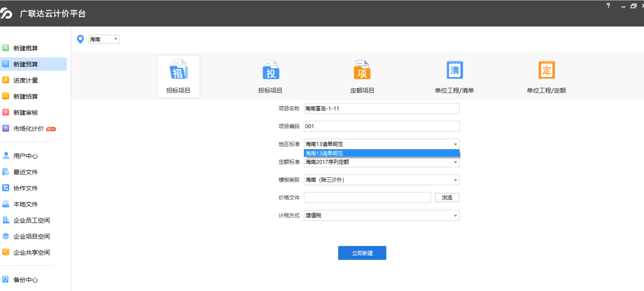Click the Glodon logo in title bar
This screenshot has height=291, width=644.
coord(6,14)
